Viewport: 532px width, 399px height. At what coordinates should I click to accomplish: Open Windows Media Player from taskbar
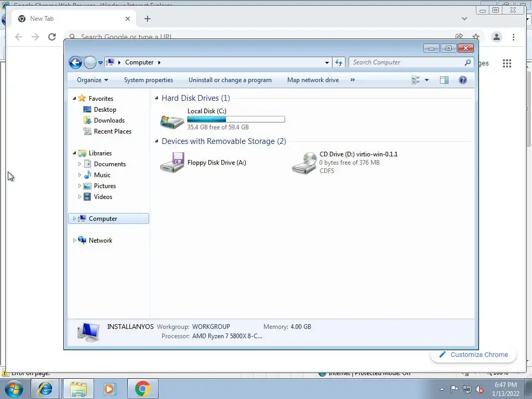point(110,389)
